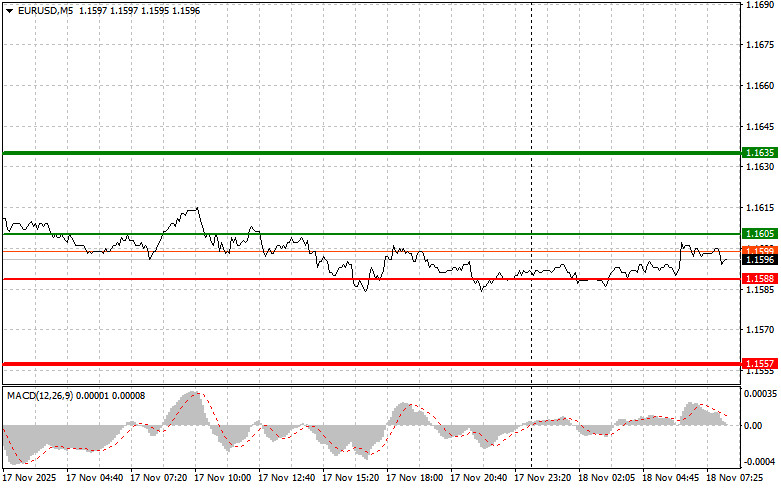Click the 17 Nov 10:00 time label
This screenshot has width=781, height=489.
pyautogui.click(x=222, y=478)
